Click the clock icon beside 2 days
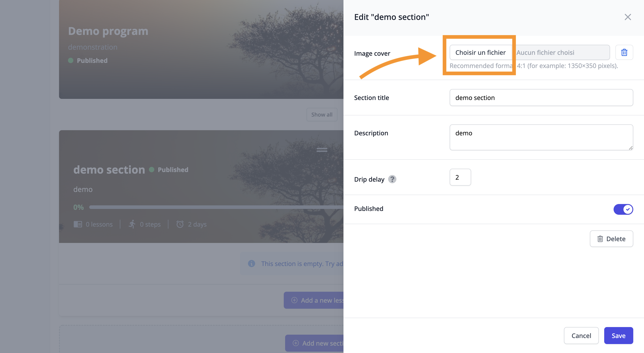Viewport: 644px width, 353px height. coord(180,224)
